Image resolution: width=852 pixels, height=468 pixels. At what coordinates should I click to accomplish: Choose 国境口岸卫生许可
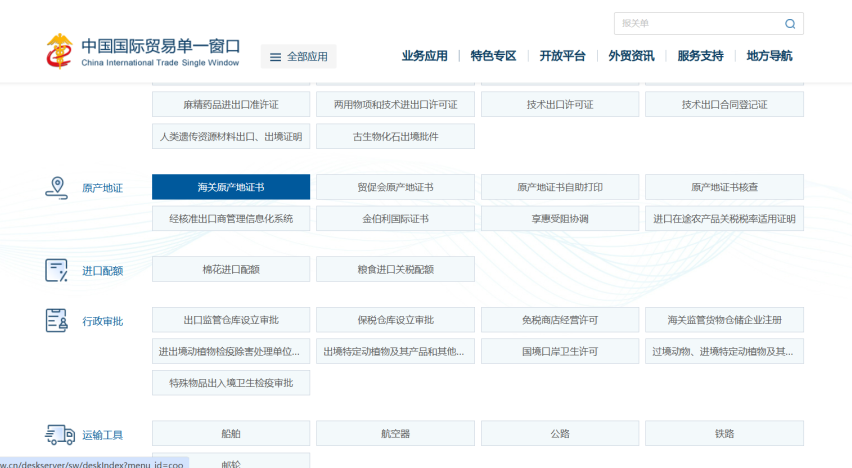560,351
